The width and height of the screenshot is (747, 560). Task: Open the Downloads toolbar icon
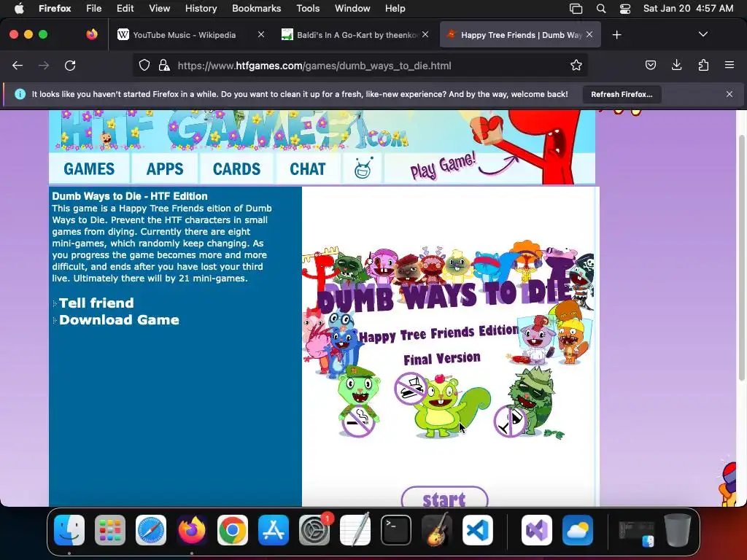pyautogui.click(x=676, y=66)
